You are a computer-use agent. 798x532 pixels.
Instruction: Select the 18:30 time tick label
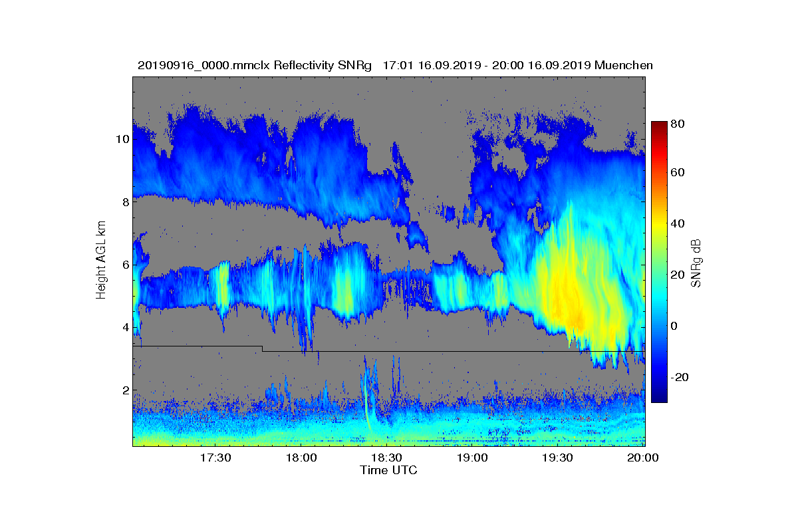pyautogui.click(x=386, y=458)
